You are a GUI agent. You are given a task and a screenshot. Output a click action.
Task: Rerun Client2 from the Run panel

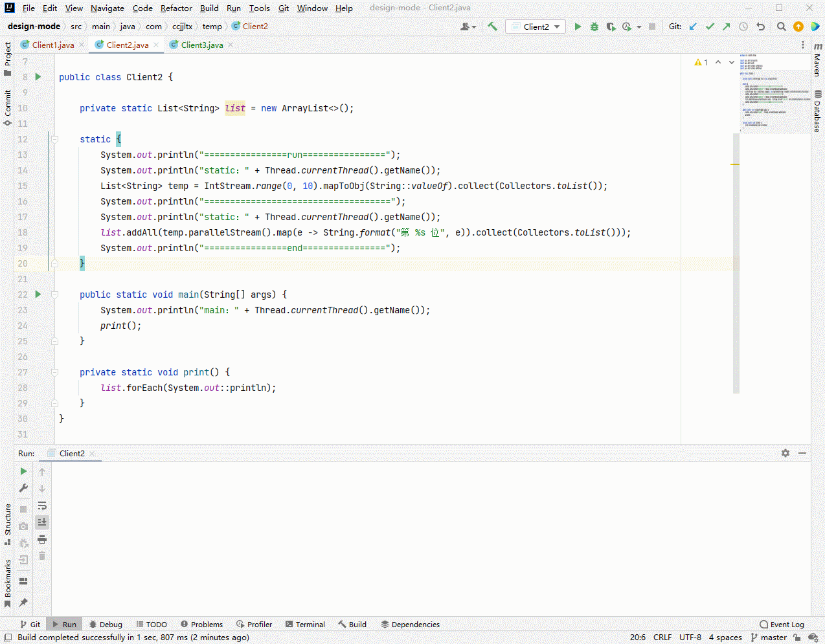[23, 471]
